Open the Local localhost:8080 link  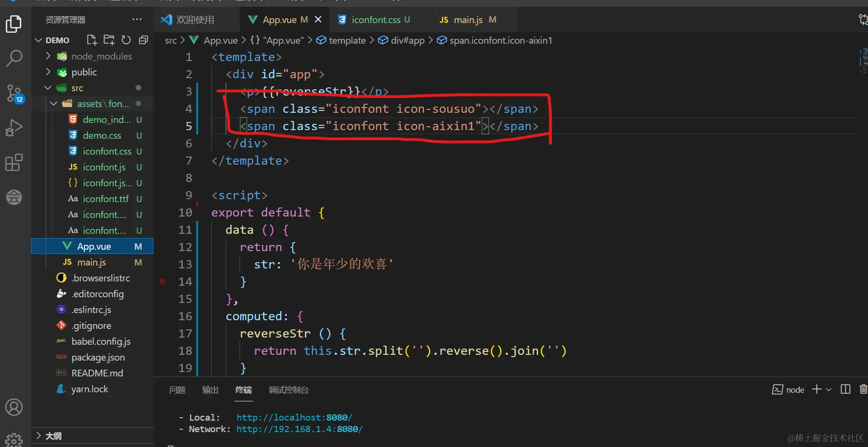294,418
